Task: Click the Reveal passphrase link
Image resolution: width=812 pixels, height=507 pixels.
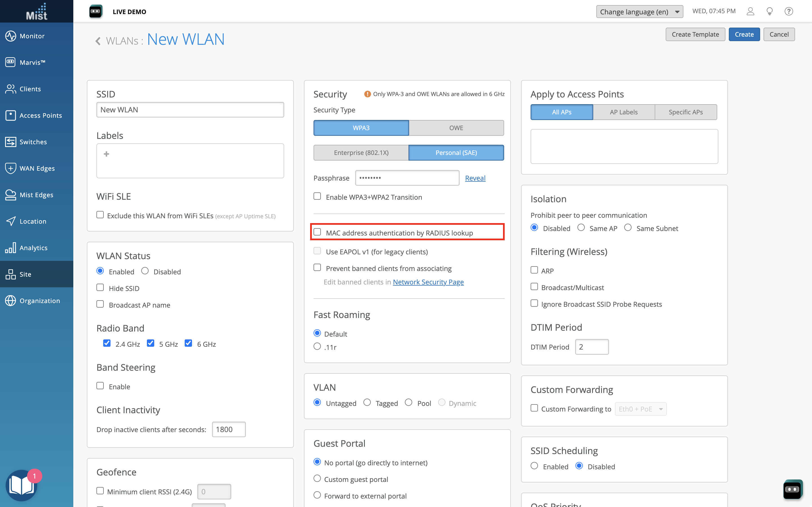Action: [475, 178]
